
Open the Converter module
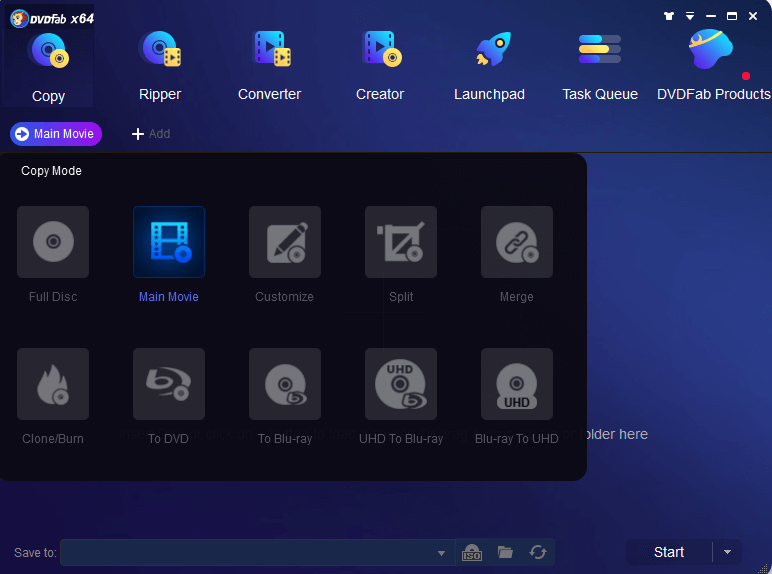(269, 66)
